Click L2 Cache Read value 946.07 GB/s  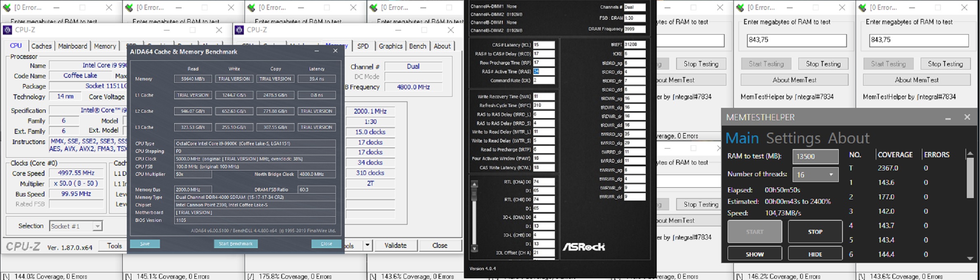point(193,111)
